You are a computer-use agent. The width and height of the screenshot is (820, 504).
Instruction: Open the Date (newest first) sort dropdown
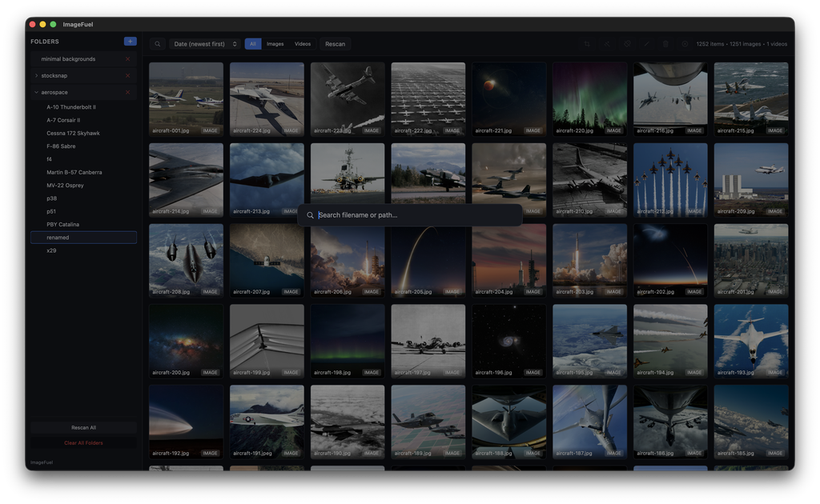pyautogui.click(x=205, y=44)
